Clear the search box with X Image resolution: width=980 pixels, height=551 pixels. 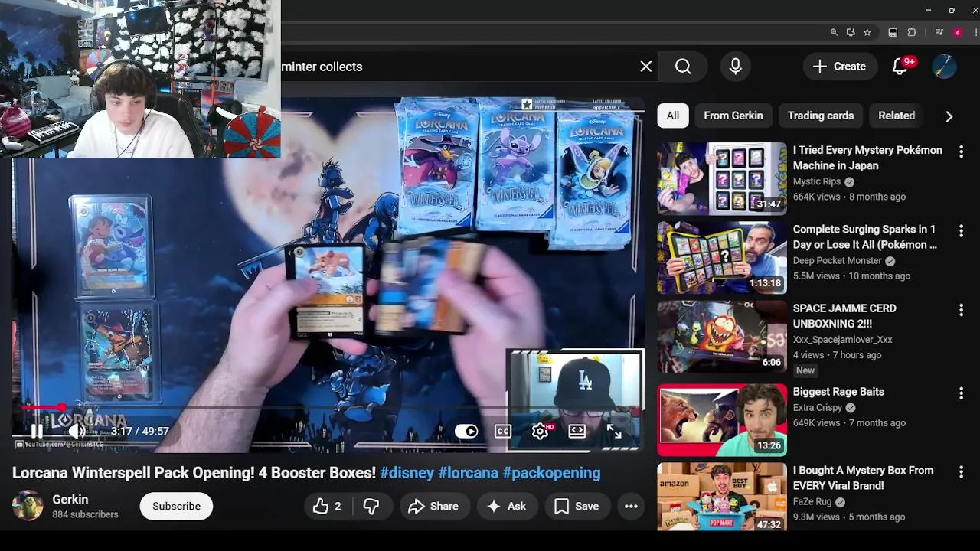[x=646, y=67]
